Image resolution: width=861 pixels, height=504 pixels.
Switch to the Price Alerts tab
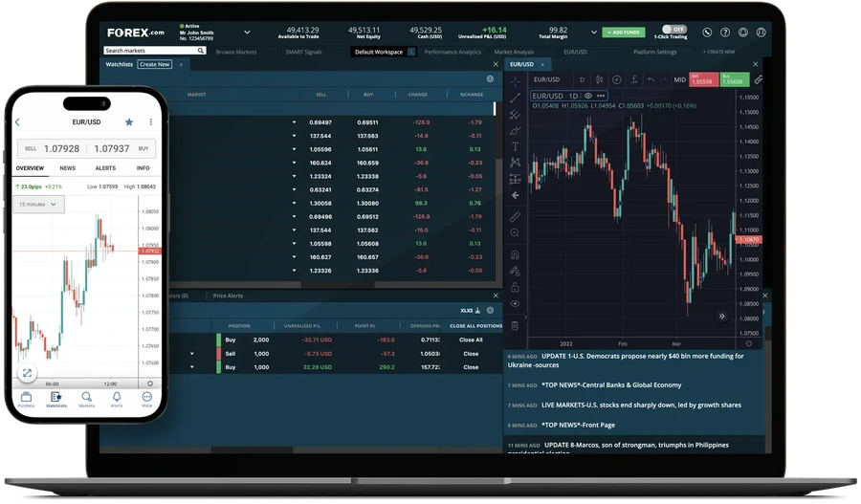[228, 296]
